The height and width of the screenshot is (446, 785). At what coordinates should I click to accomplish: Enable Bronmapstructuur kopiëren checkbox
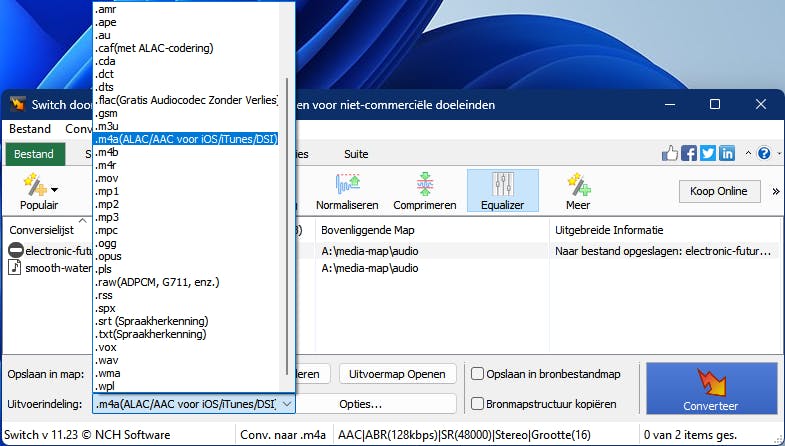pos(478,403)
